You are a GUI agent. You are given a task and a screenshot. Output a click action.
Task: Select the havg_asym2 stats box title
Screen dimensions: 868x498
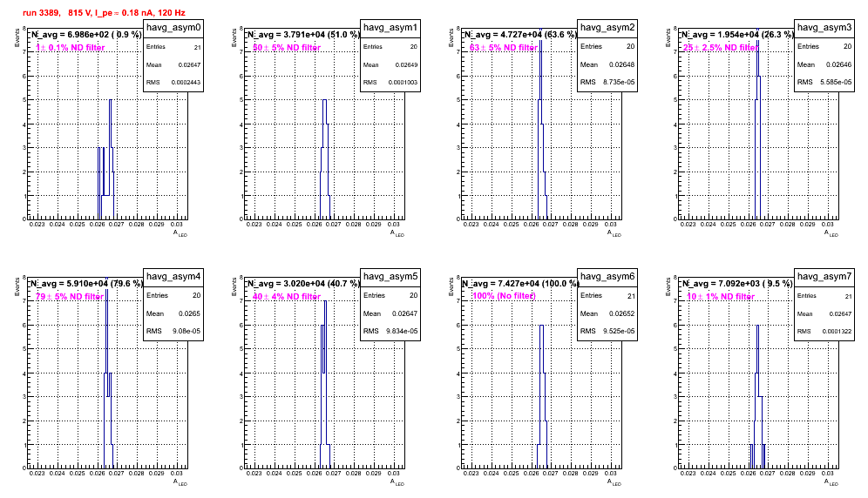(x=607, y=28)
